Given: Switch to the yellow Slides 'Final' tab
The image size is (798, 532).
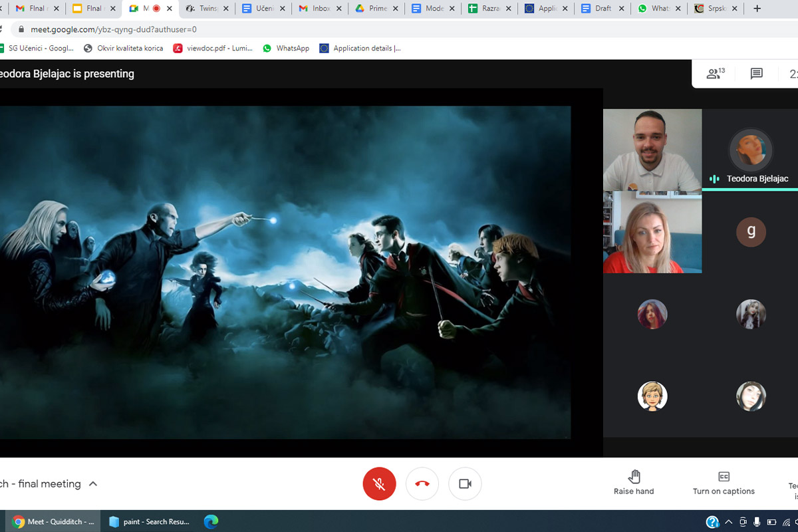Looking at the screenshot, I should point(94,9).
